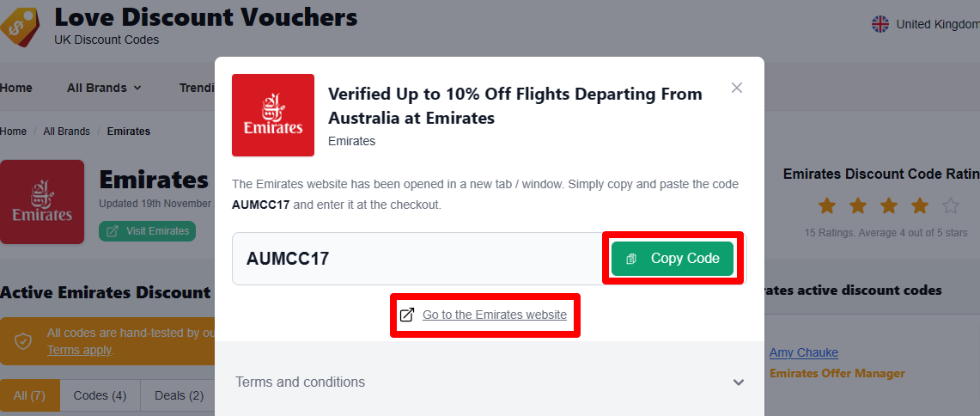Screen dimensions: 980x416
Task: Click the Terms and conditions chevron arrow
Action: [739, 382]
